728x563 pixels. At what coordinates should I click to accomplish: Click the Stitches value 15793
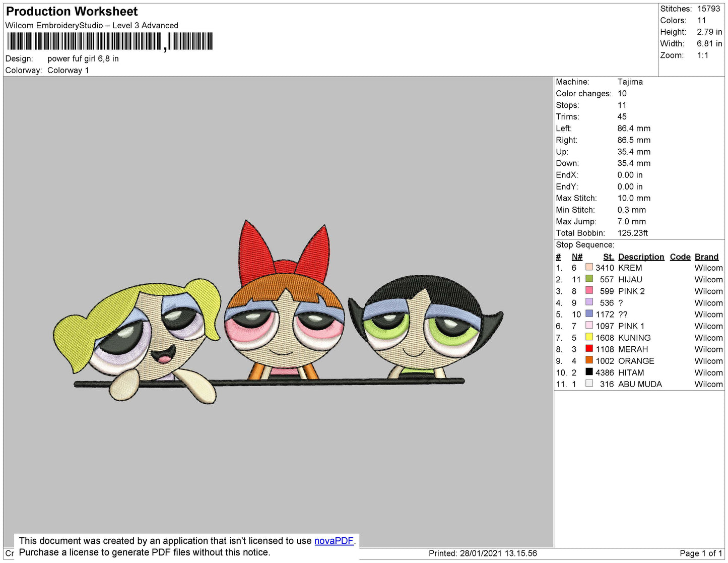709,9
